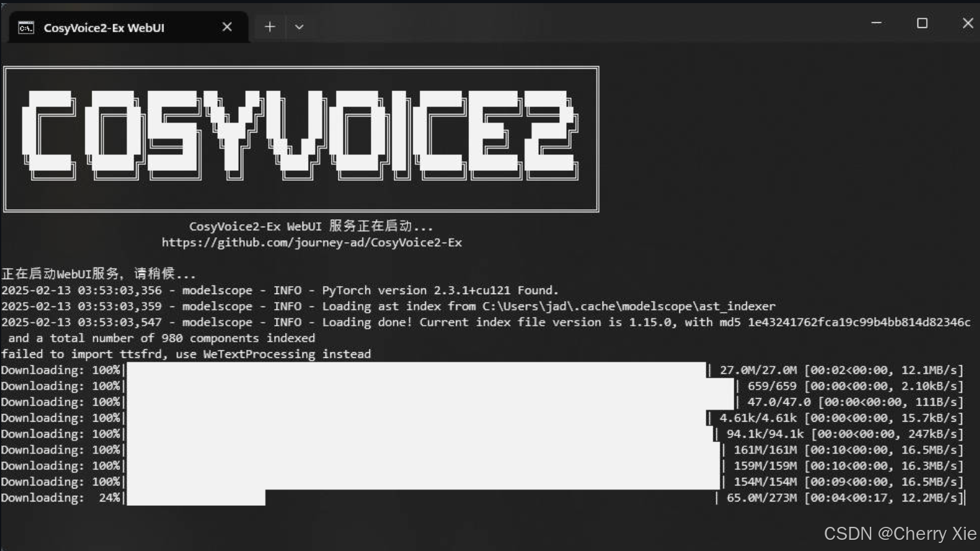Click the GitHub CosyVoice2-Ex URL
980x551 pixels.
(312, 243)
